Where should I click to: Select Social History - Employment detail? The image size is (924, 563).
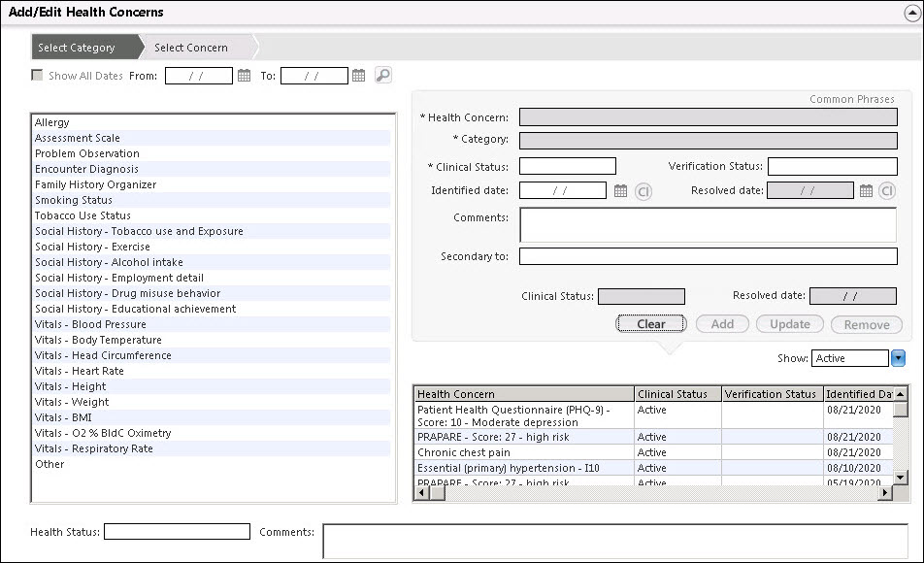pyautogui.click(x=213, y=278)
